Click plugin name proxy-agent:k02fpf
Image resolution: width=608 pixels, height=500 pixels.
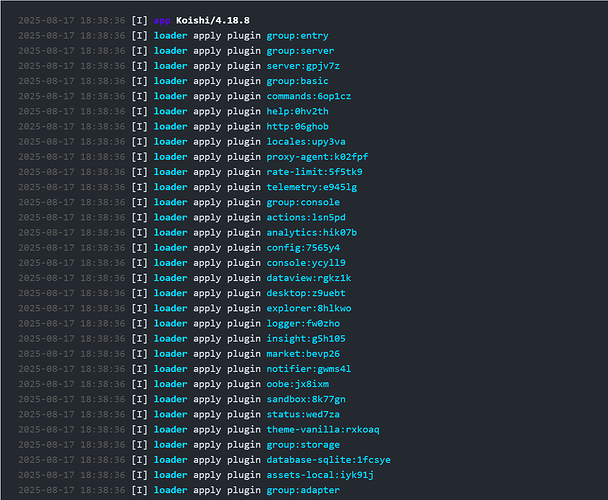317,157
